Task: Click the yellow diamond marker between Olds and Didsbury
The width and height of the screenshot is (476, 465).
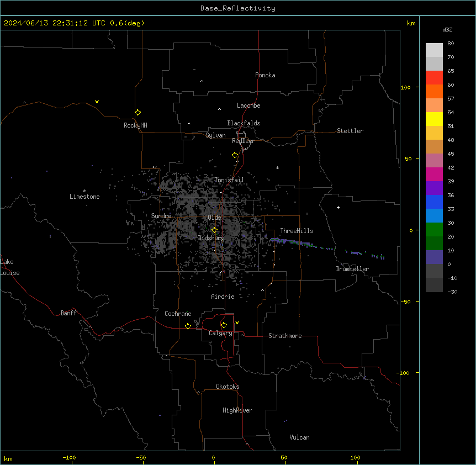Action: [x=214, y=230]
